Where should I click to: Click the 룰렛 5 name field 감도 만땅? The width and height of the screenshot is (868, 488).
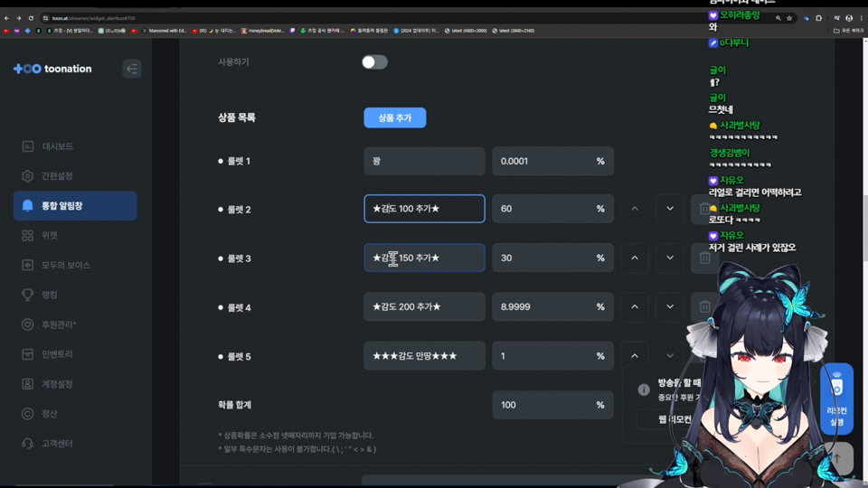[424, 356]
